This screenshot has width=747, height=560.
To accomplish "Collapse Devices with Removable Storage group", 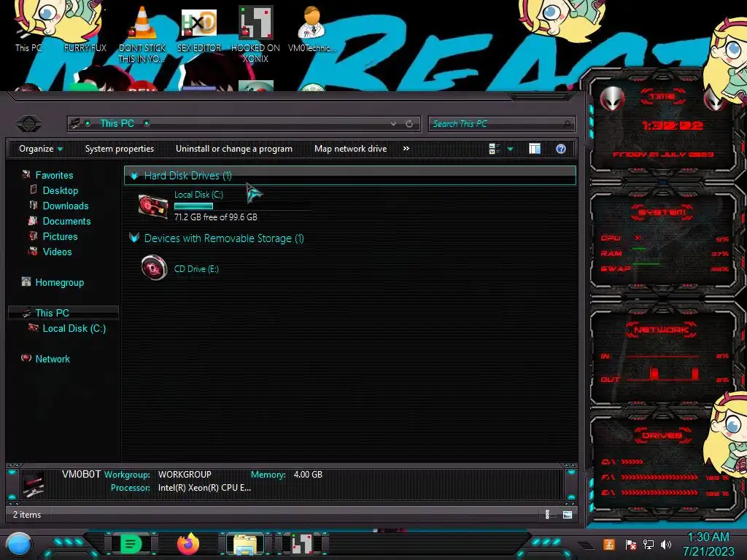I will (x=134, y=238).
